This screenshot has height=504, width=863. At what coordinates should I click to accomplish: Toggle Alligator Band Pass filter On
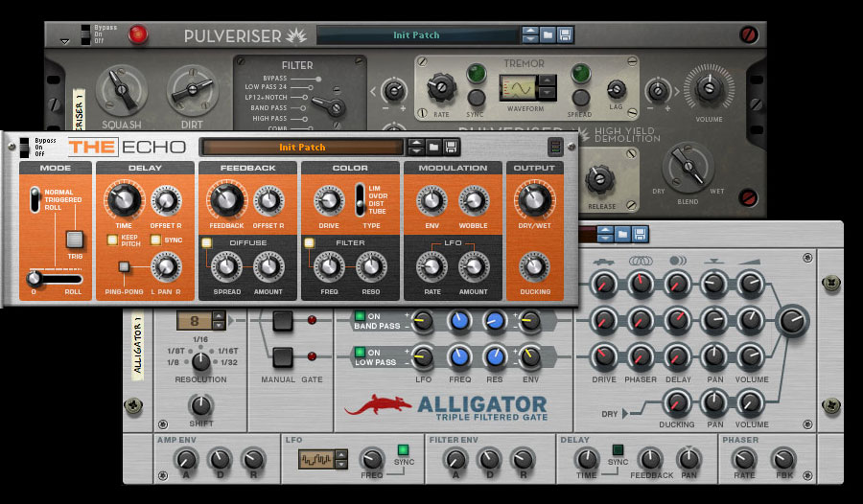(x=360, y=316)
